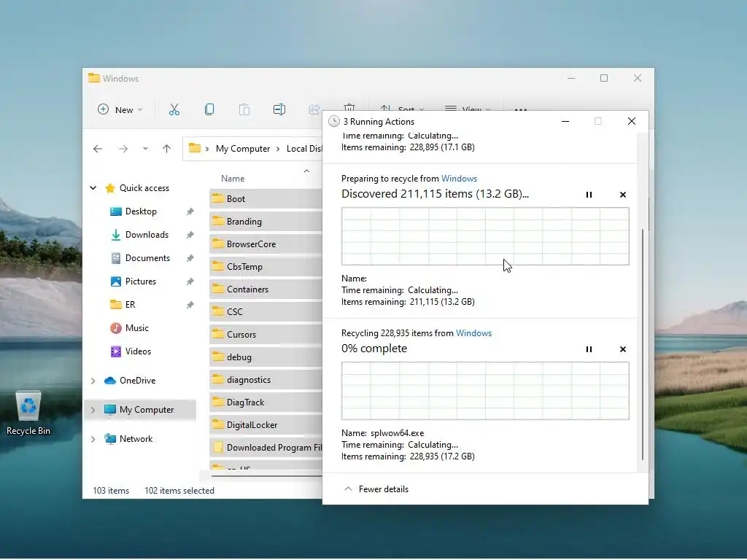Minimize the 3 Running Actions dialog
The width and height of the screenshot is (747, 560).
coord(565,122)
